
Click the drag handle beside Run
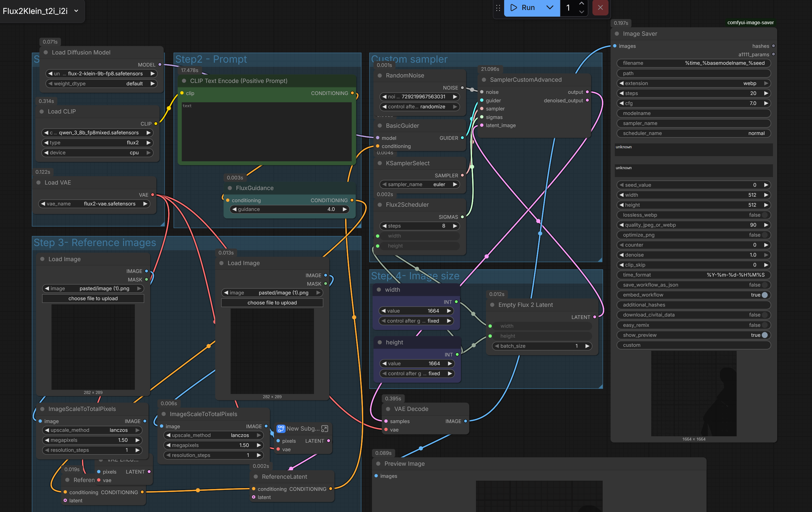[x=498, y=8]
